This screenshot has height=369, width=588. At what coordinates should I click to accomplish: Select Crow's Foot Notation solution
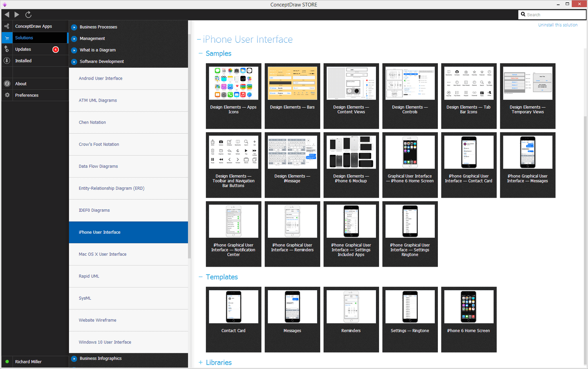click(128, 144)
